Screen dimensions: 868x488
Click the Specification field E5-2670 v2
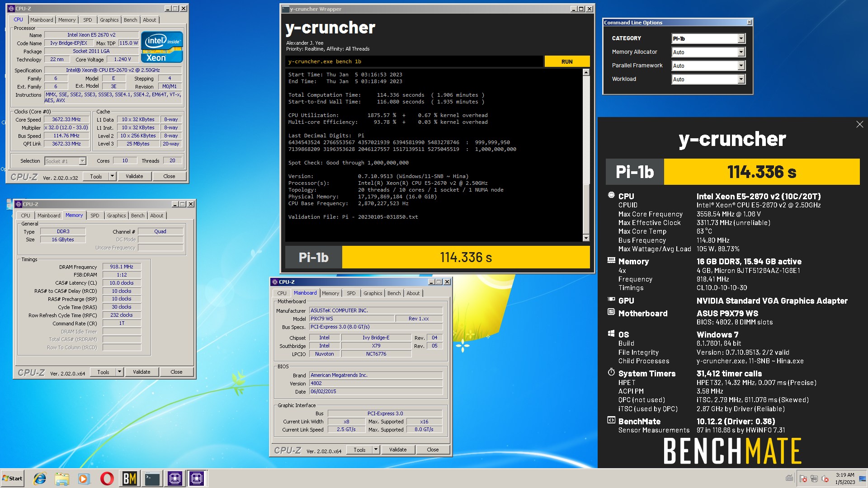[113, 70]
